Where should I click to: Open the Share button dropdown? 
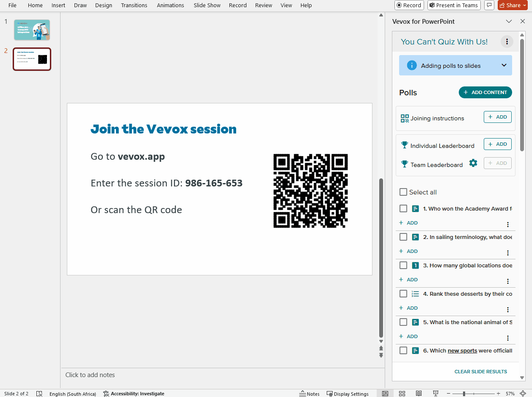525,5
